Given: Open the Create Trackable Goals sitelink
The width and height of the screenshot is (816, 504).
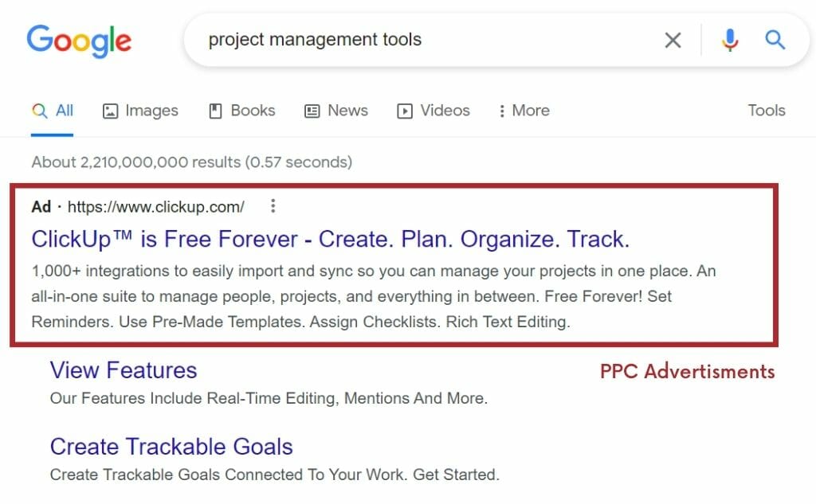Looking at the screenshot, I should click(171, 447).
